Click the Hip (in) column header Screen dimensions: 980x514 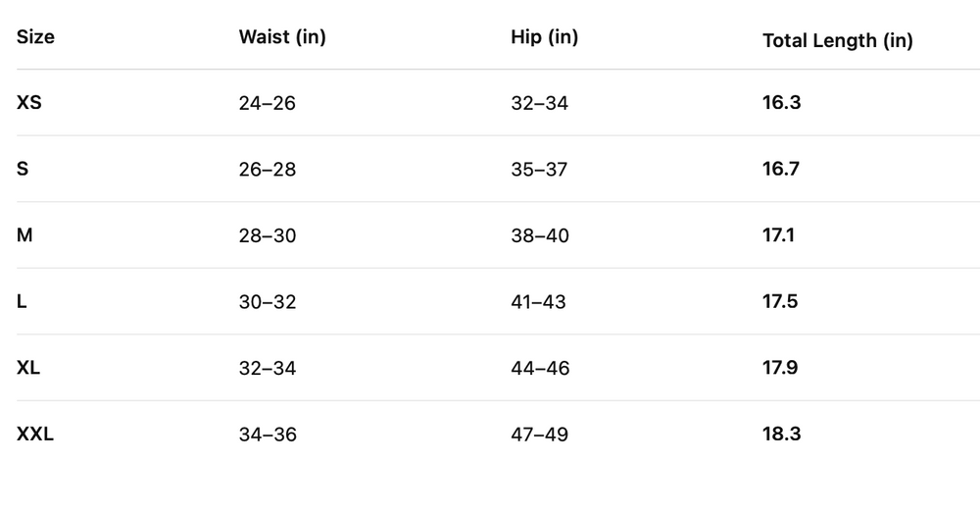[544, 37]
